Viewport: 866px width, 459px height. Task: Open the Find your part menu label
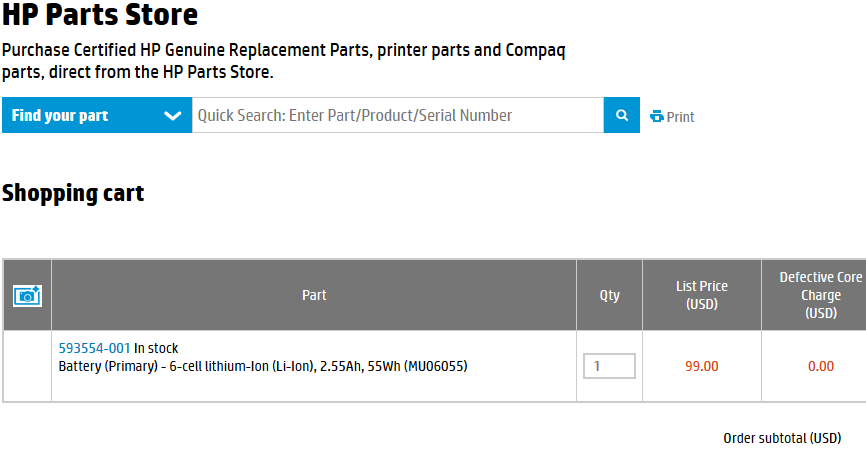click(60, 115)
